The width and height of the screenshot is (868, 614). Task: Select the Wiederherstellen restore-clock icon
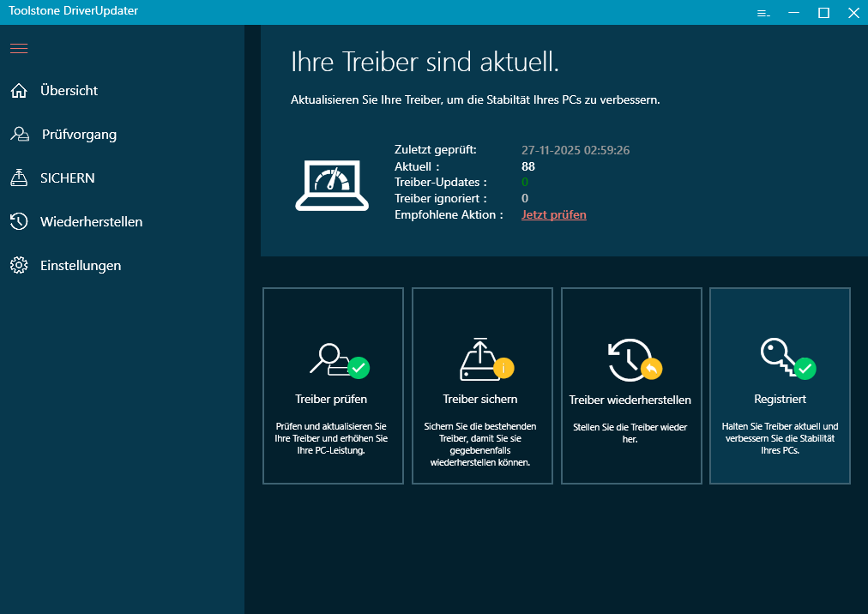click(18, 221)
